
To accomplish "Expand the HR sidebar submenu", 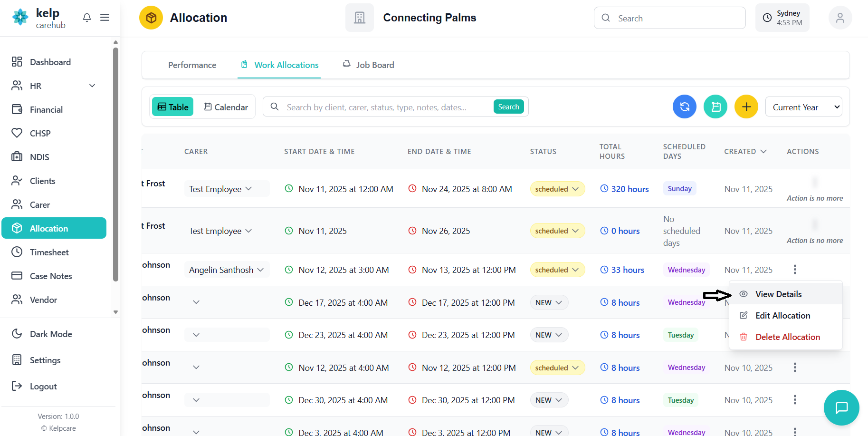I will [x=92, y=86].
